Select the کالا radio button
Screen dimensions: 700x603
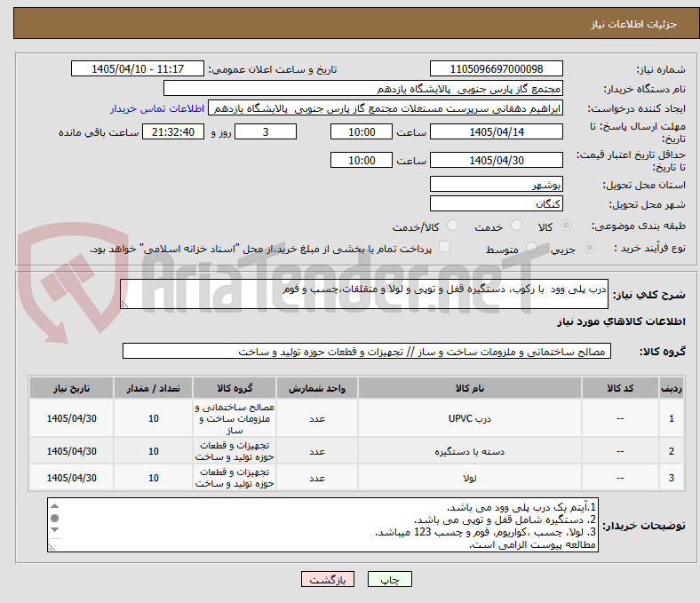(566, 226)
